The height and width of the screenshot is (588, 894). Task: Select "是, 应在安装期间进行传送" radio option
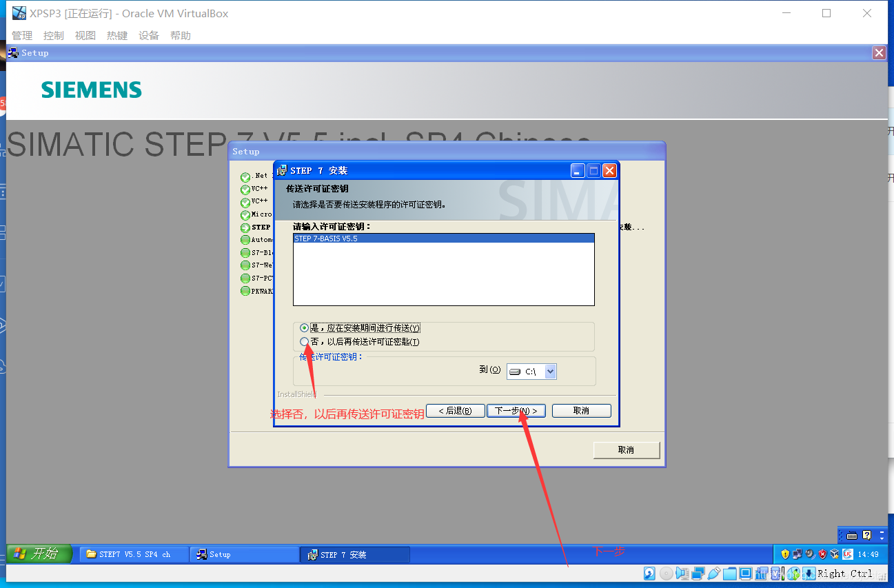pos(305,328)
